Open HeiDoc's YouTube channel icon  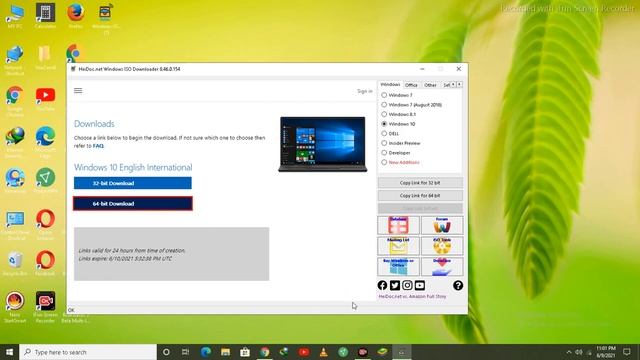420,285
